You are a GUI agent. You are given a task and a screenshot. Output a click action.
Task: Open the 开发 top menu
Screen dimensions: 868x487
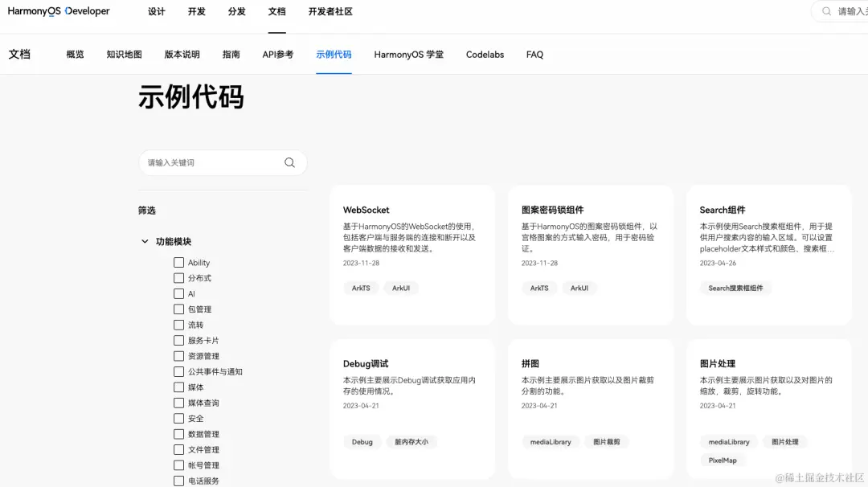[x=197, y=11]
